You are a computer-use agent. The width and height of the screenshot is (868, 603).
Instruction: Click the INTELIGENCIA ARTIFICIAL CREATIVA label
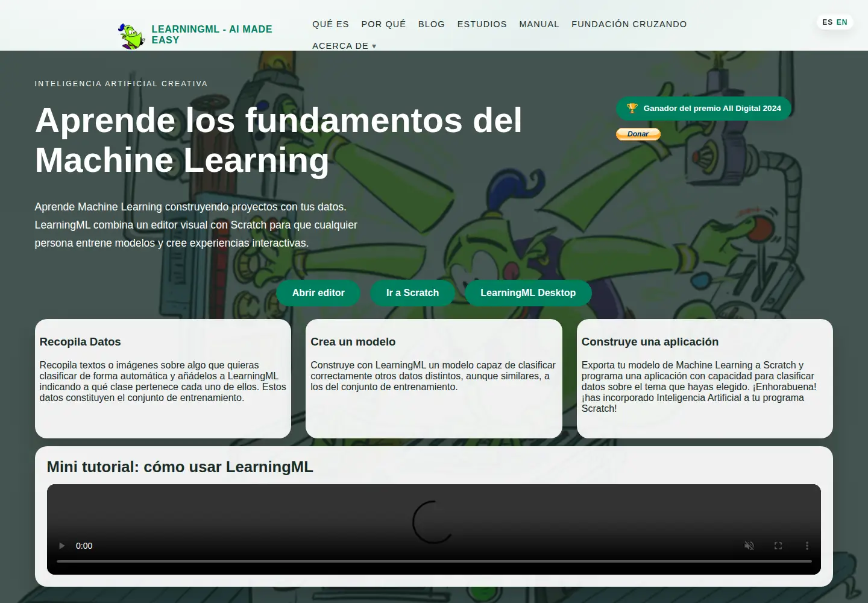[x=121, y=84]
